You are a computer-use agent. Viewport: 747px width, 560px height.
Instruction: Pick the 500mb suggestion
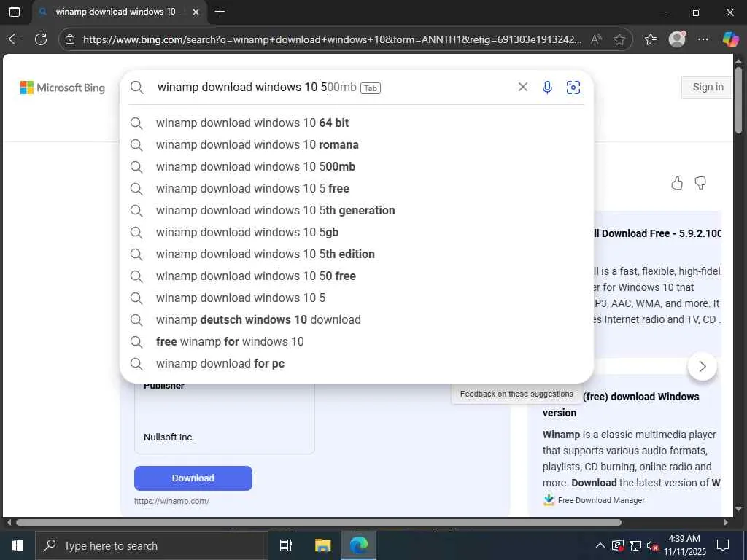pos(356,167)
